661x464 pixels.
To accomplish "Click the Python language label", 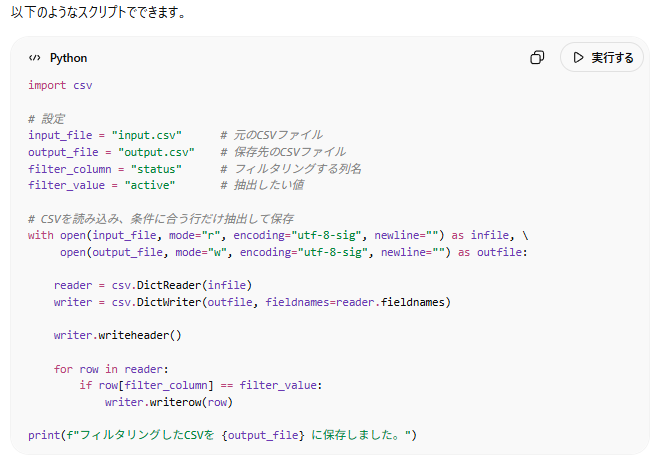I will tap(68, 58).
